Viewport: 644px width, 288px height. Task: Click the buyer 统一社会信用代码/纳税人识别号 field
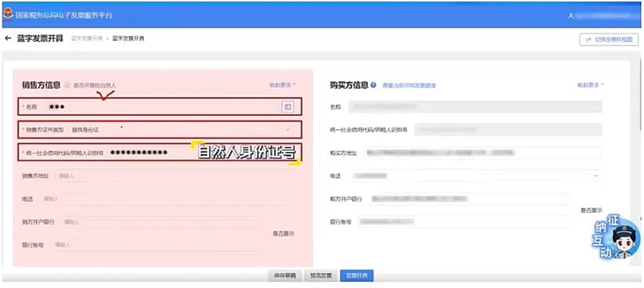508,130
